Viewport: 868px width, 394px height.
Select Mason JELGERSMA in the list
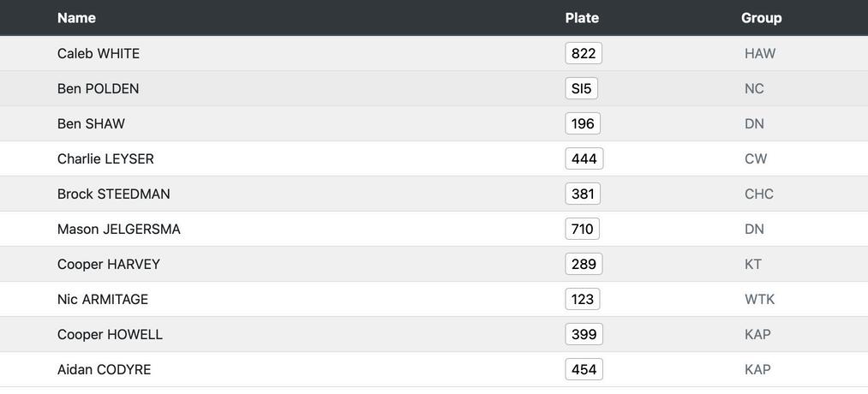(118, 229)
